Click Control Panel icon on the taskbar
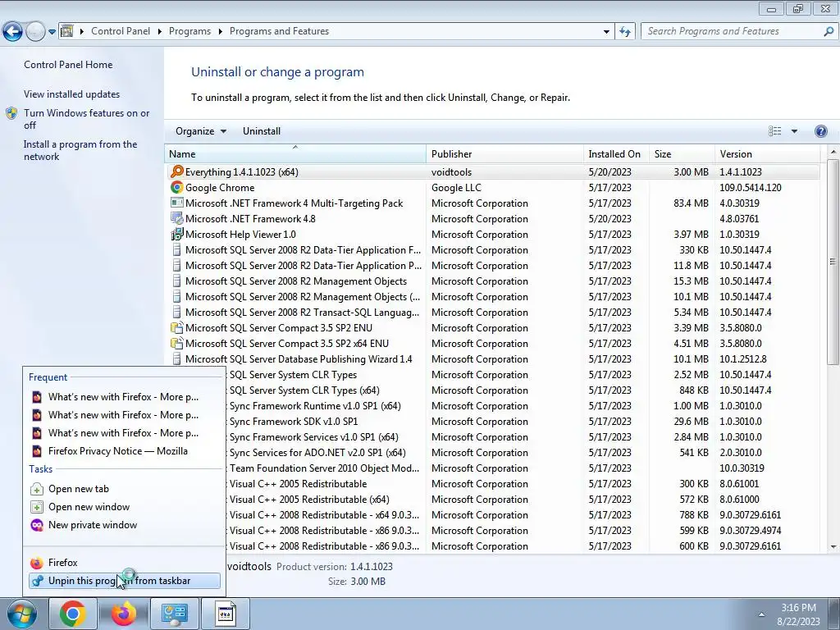Viewport: 840px width, 630px height. tap(174, 614)
